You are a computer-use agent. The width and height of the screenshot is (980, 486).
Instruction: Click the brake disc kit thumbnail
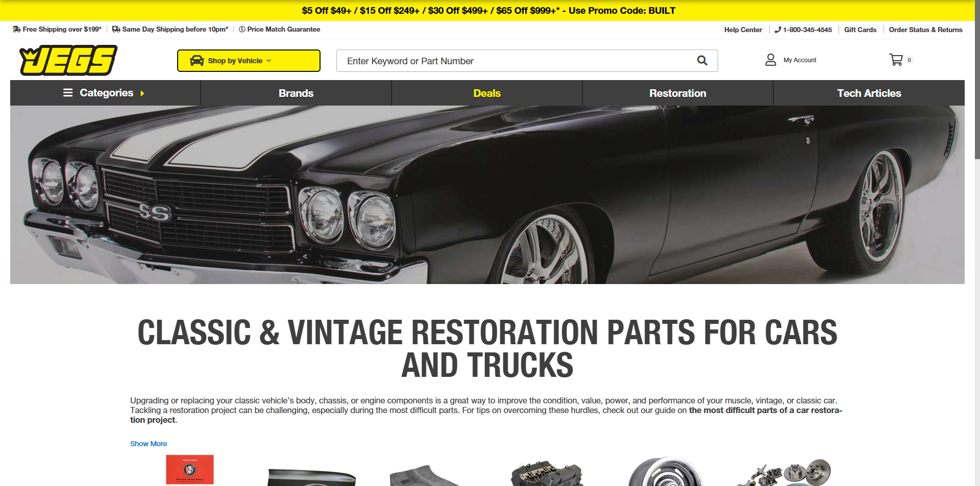point(784,472)
